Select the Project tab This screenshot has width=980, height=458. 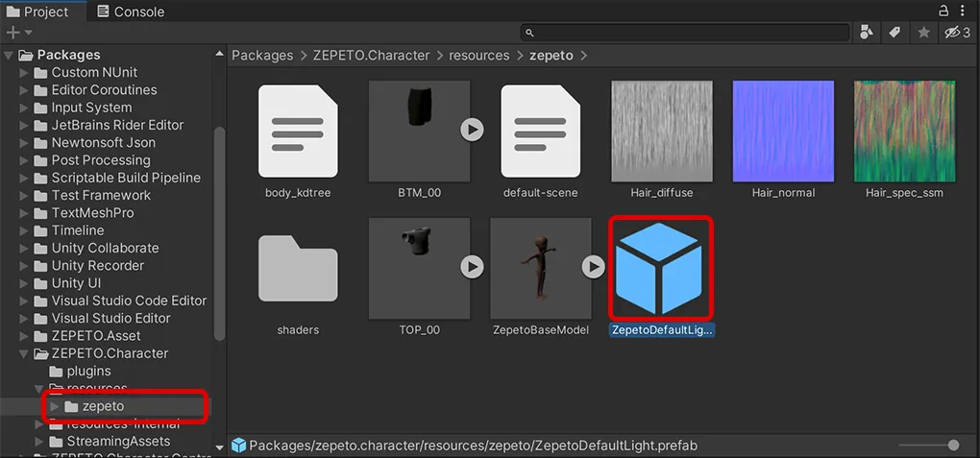click(x=37, y=12)
